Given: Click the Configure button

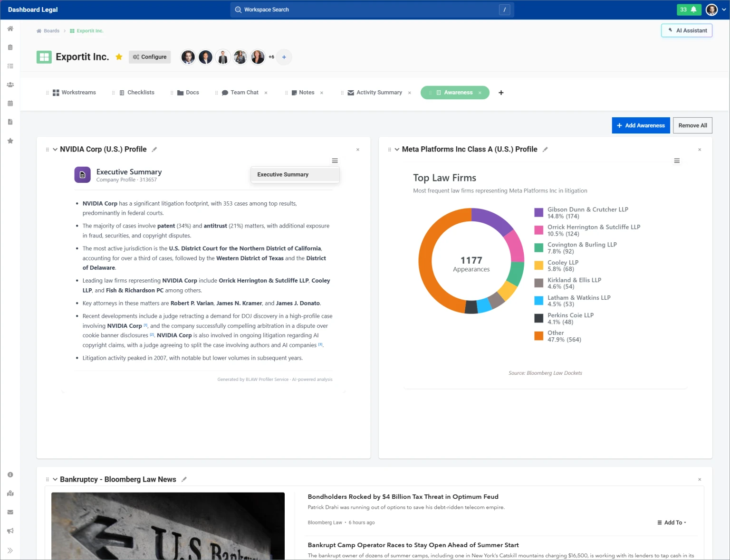Looking at the screenshot, I should (x=150, y=57).
